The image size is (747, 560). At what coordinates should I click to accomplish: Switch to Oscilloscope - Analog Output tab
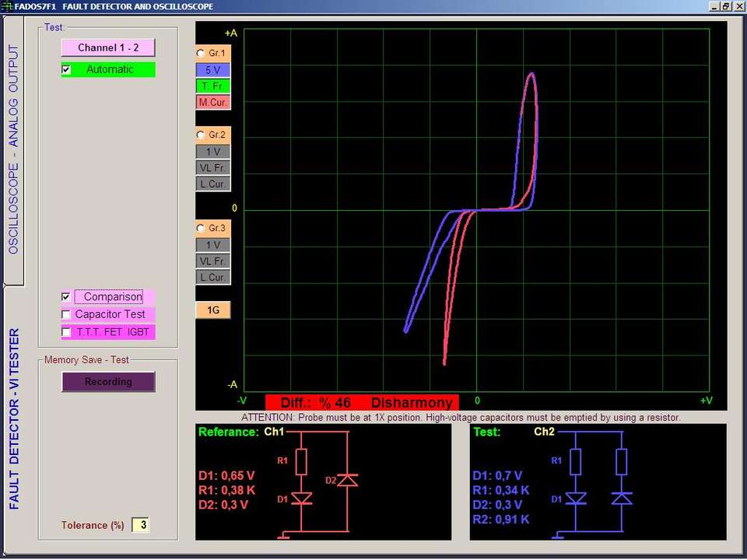(13, 149)
